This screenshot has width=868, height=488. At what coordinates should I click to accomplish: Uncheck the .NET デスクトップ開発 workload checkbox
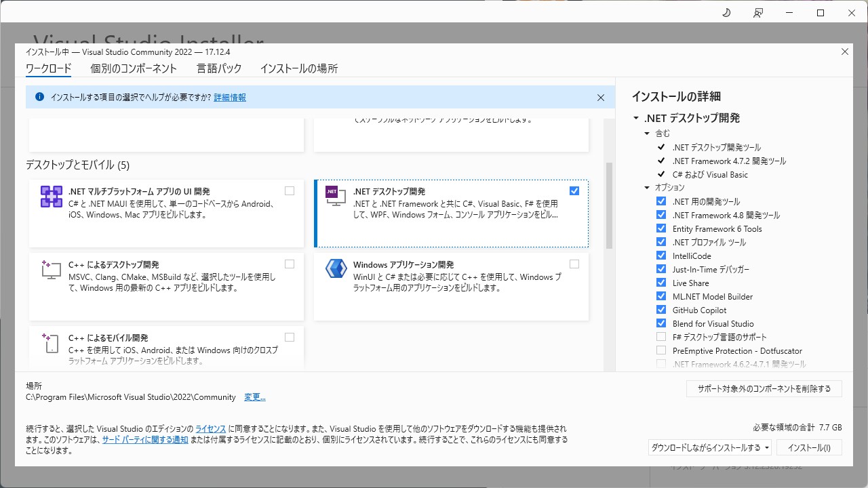point(574,191)
